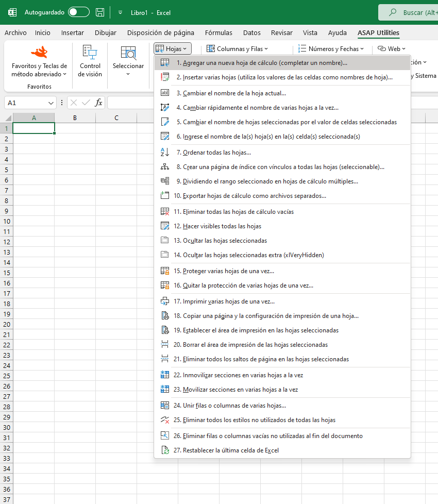
Task: Click icon for 27. Restablecer la última celda
Action: (x=165, y=450)
